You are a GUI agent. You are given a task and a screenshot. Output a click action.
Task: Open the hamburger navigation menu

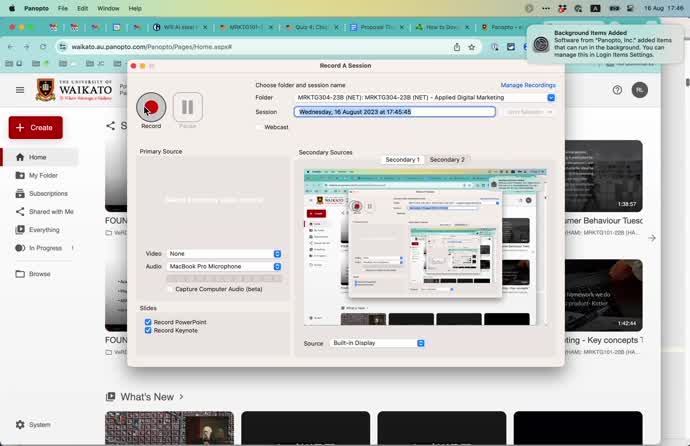(x=20, y=90)
